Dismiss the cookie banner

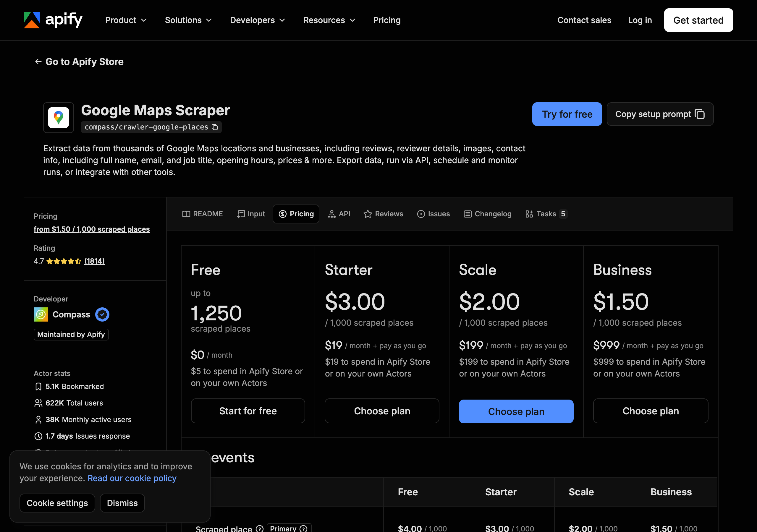click(x=122, y=503)
